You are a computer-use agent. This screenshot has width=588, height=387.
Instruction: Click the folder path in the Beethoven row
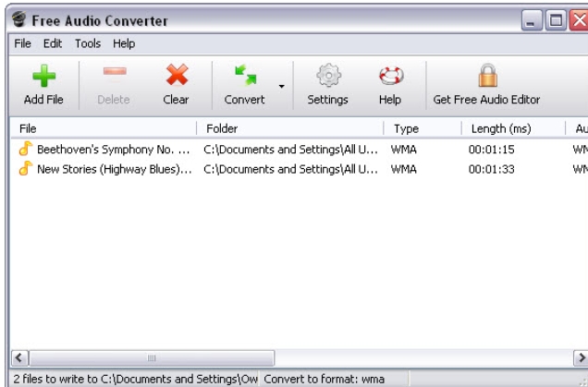click(x=290, y=150)
